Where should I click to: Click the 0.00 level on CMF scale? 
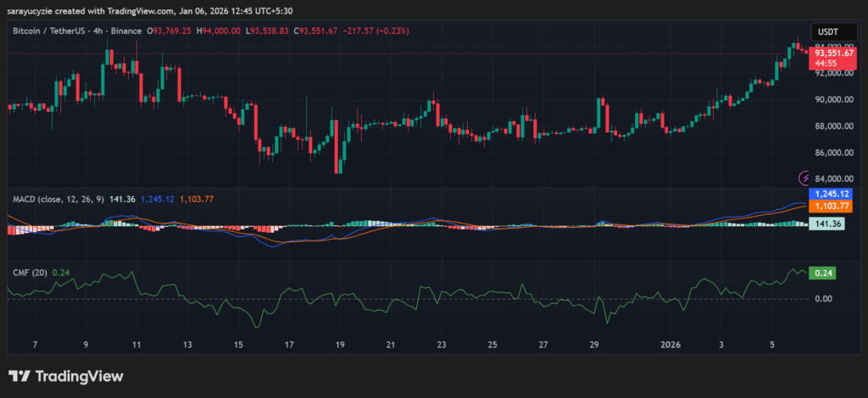[x=823, y=299]
